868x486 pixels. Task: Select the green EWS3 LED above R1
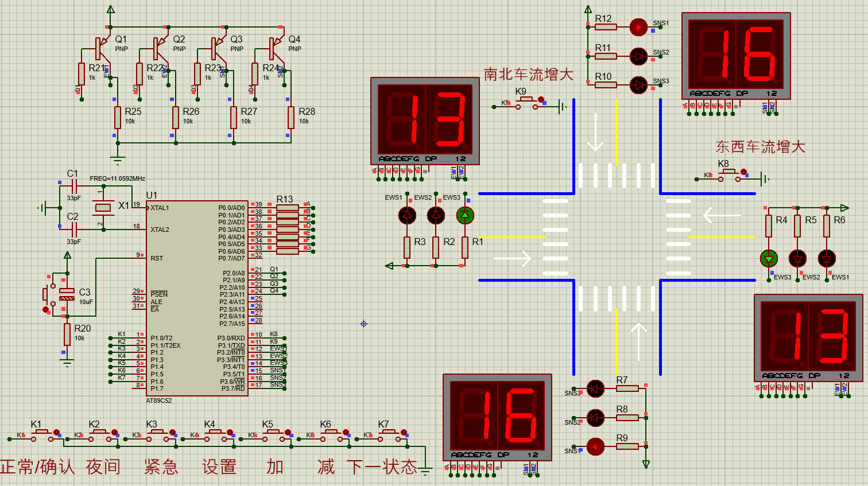[465, 215]
